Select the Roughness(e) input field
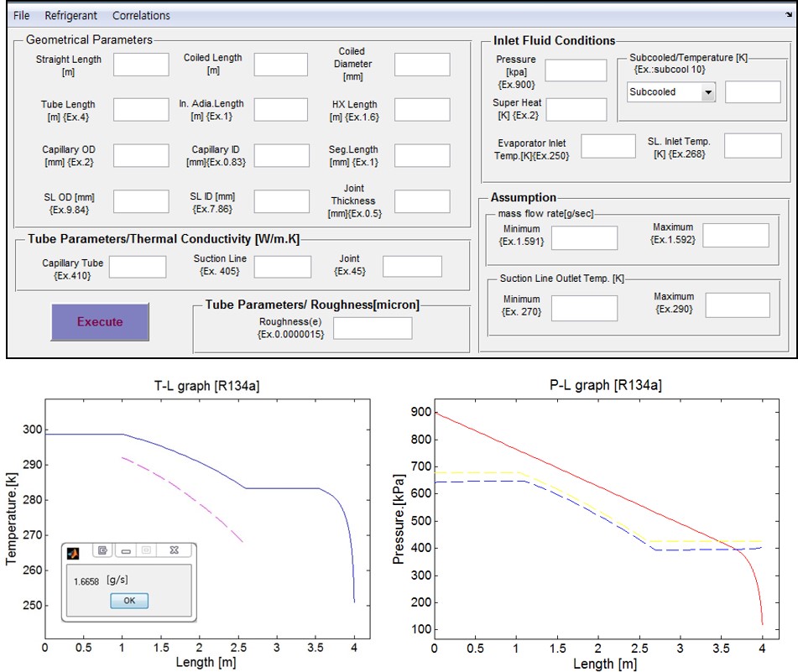 (x=373, y=328)
